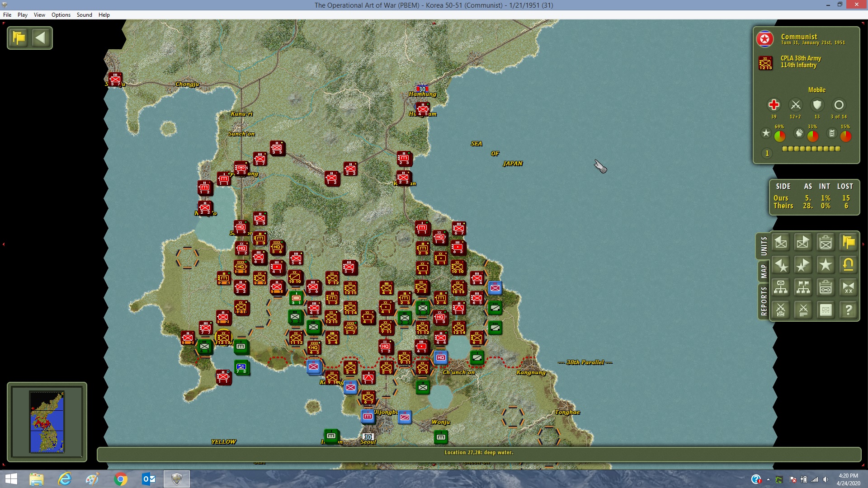Click the unit hierarchy tree icon
Screen dimensions: 868x488
tap(781, 287)
